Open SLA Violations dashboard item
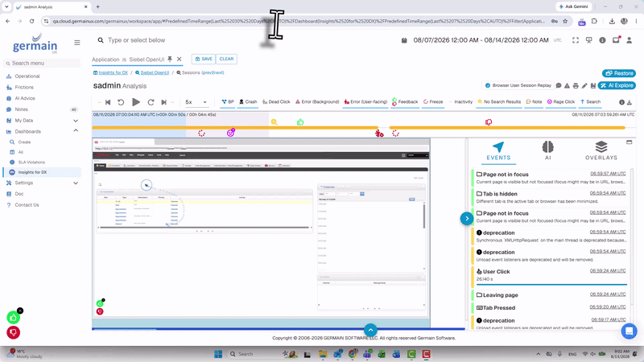This screenshot has height=362, width=644. (x=31, y=162)
